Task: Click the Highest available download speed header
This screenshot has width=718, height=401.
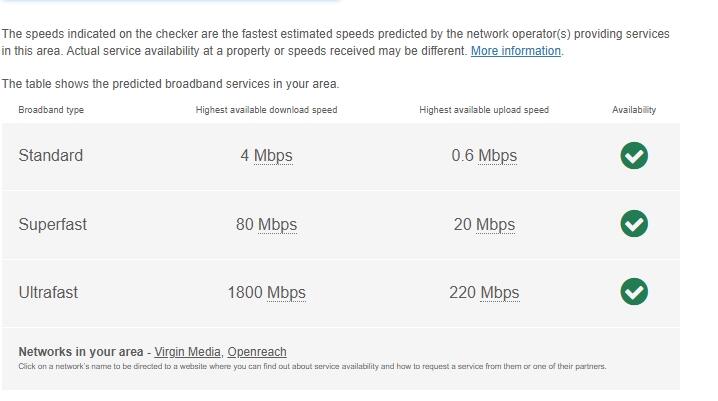Action: coord(266,110)
